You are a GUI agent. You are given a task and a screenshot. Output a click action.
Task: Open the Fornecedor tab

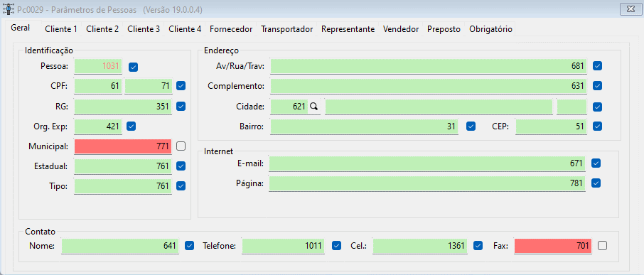231,29
